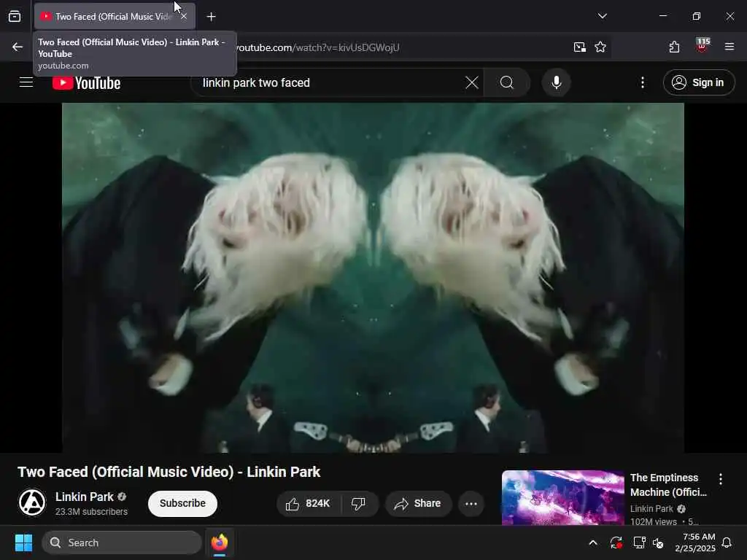
Task: Like the video with 824K likes
Action: pyautogui.click(x=309, y=504)
